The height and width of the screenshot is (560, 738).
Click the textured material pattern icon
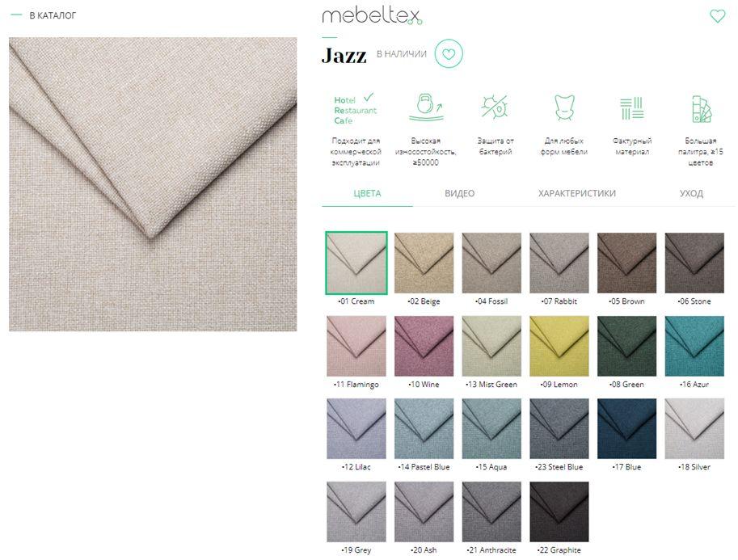[631, 108]
